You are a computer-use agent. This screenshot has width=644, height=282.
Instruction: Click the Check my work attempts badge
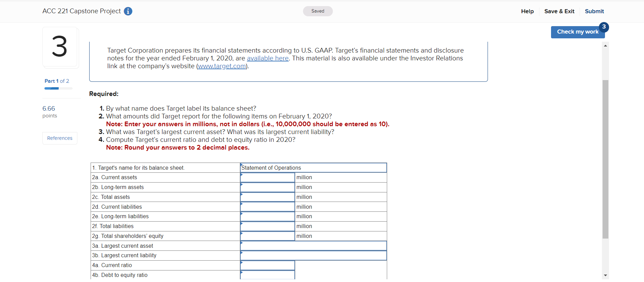[604, 27]
